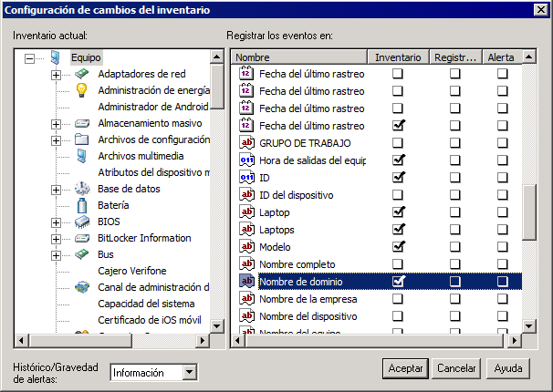Click the Administración de energía lightbulb icon
This screenshot has height=392, width=553.
(82, 90)
